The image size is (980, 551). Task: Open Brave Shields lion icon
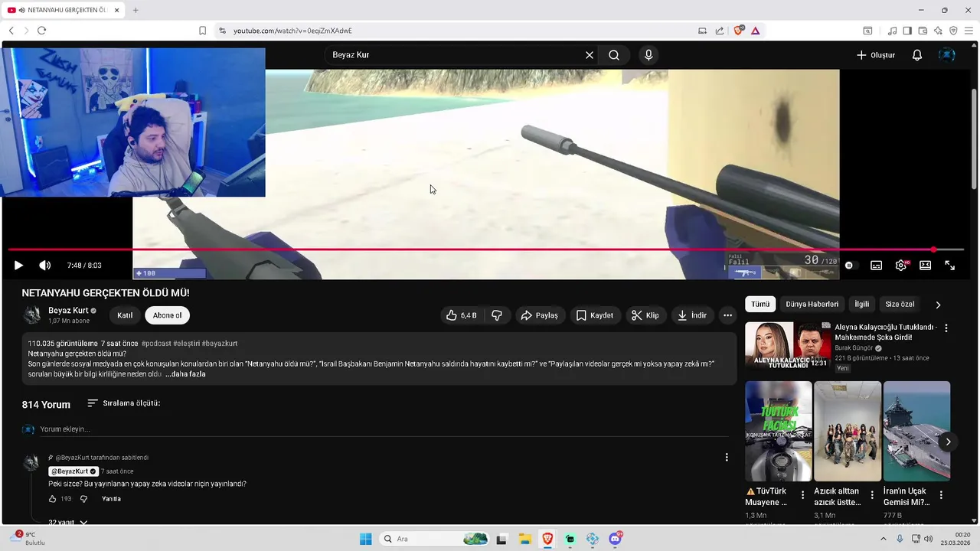pos(738,31)
